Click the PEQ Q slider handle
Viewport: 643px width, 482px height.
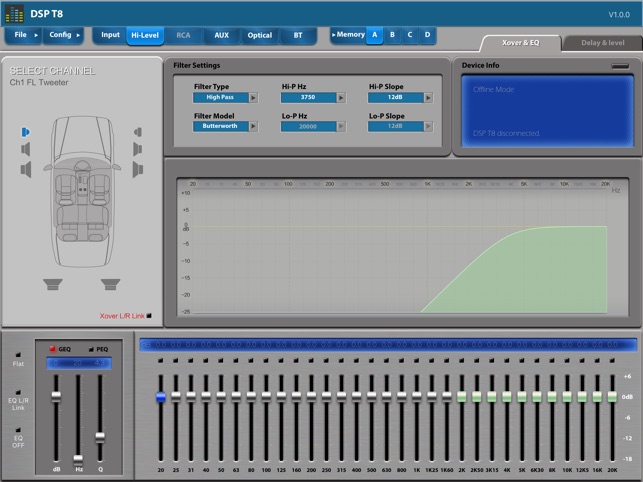pos(100,437)
